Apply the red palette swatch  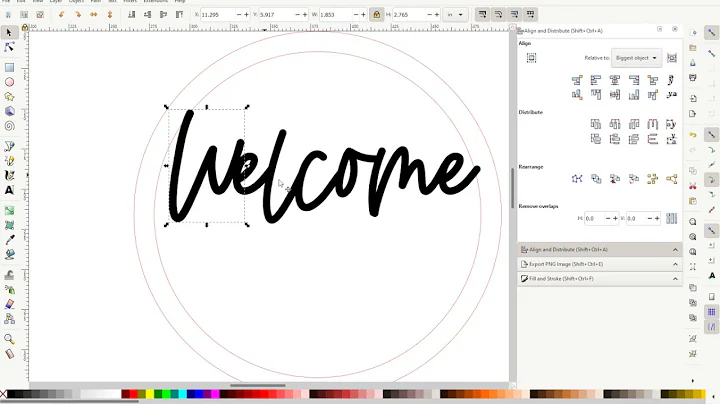[x=134, y=394]
